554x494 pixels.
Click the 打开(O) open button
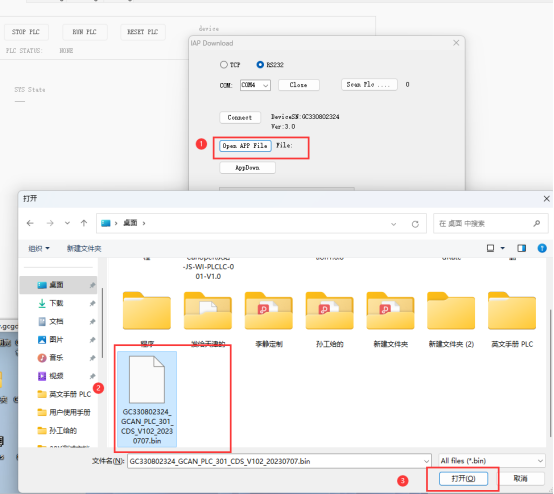point(463,478)
